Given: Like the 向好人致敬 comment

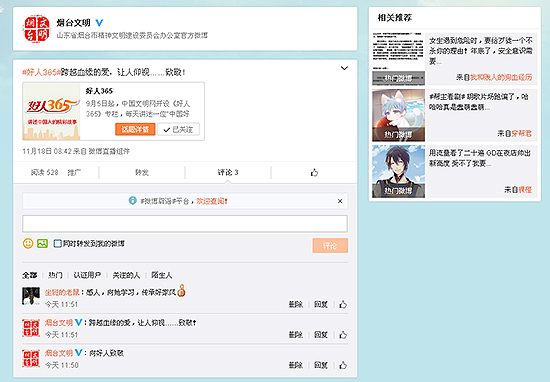Looking at the screenshot, I should pos(343,365).
